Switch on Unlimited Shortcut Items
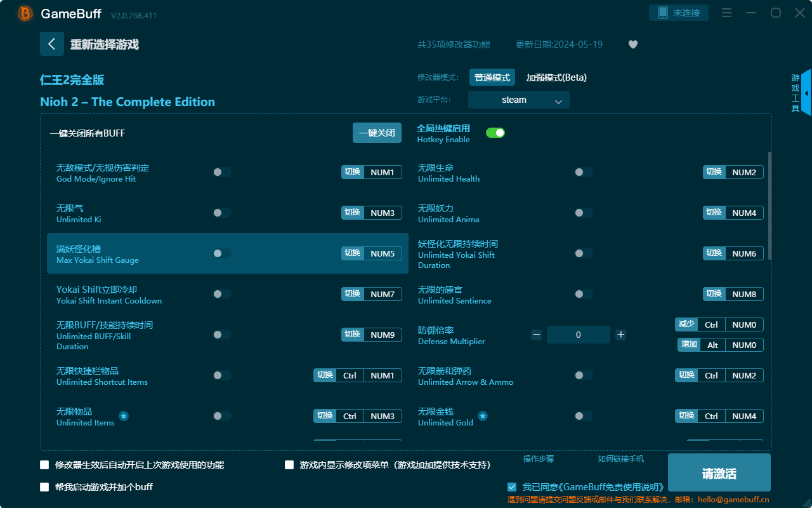This screenshot has height=508, width=812. pyautogui.click(x=222, y=375)
